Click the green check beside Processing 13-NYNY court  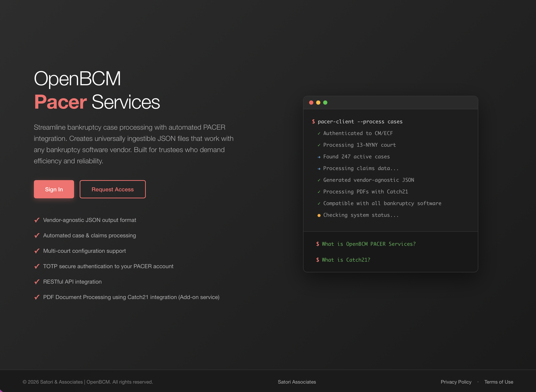coord(319,145)
